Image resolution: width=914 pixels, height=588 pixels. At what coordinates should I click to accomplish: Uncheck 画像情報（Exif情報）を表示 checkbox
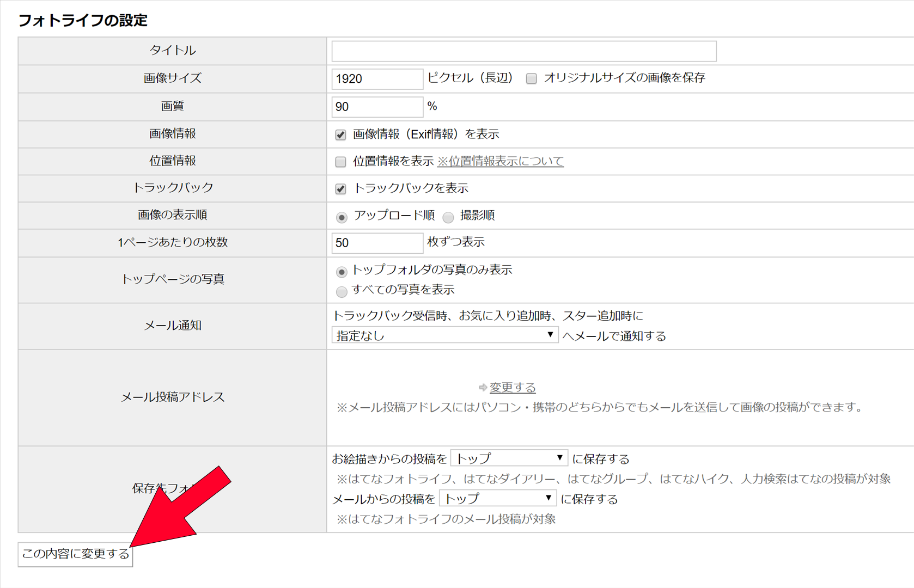[340, 134]
